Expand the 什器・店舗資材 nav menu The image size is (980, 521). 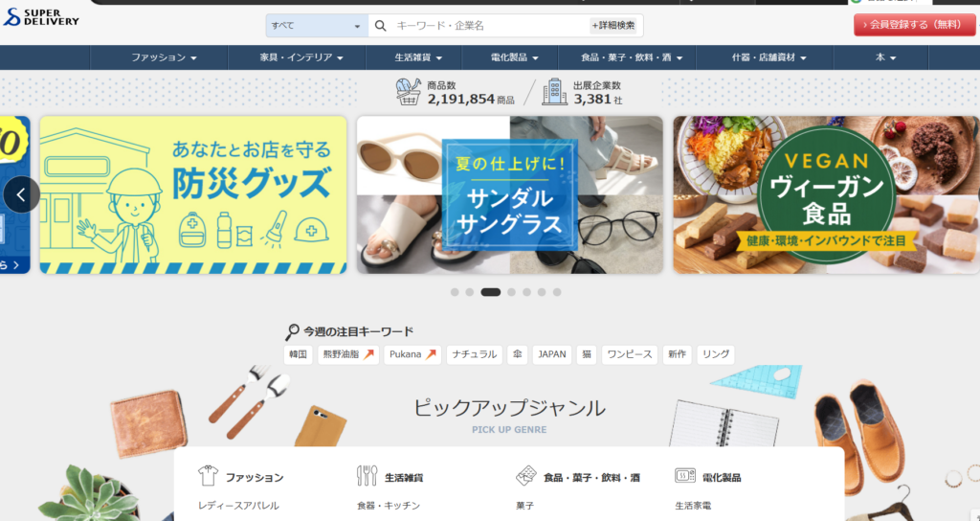pos(768,57)
